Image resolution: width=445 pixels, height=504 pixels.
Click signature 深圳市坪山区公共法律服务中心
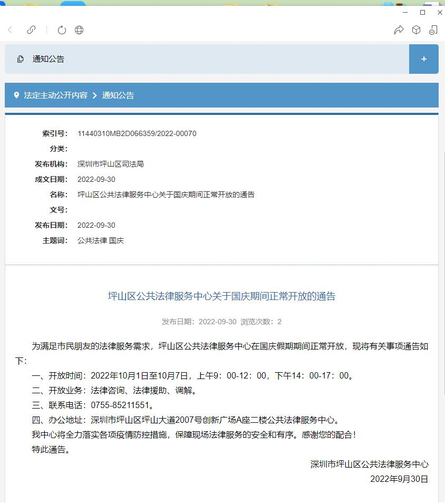[369, 464]
